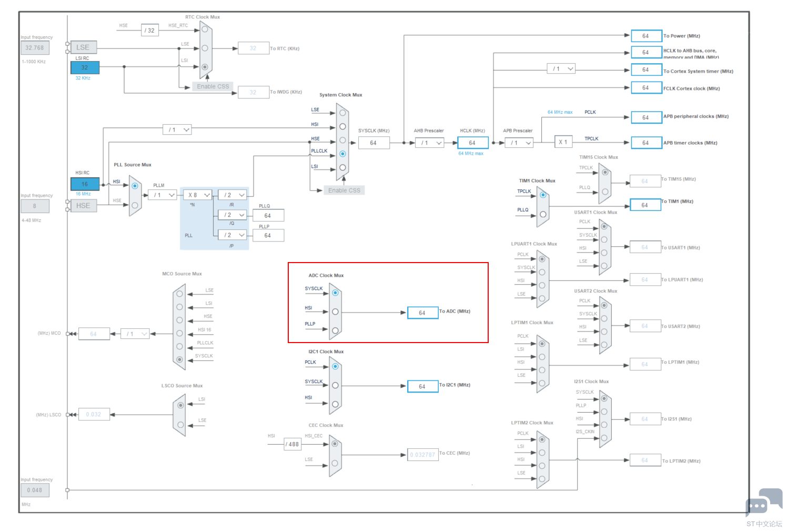Select HSE_RTC in RTC Clock Mux
The height and width of the screenshot is (532, 787).
click(205, 29)
